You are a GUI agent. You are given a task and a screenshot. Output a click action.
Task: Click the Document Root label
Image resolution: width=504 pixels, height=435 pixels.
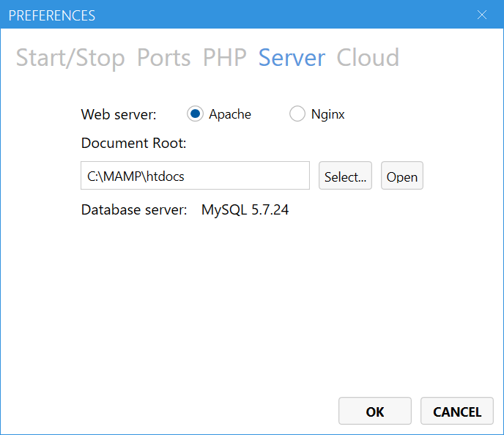134,143
